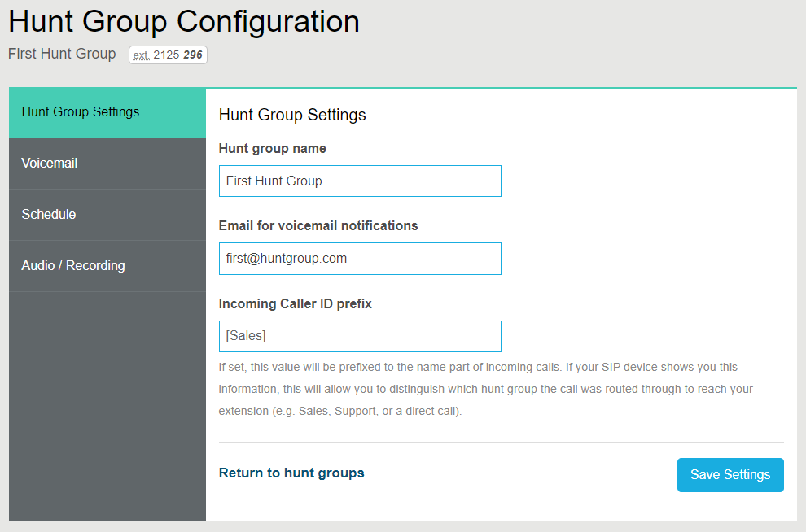Click the Hunt Group Settings section heading
The height and width of the screenshot is (532, 806).
coord(292,115)
